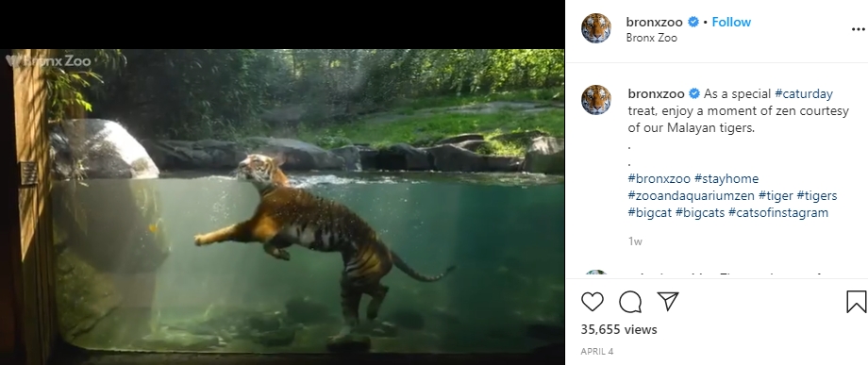This screenshot has width=868, height=365.
Task: Click the tiger avatar beside the caption
Action: 596,100
